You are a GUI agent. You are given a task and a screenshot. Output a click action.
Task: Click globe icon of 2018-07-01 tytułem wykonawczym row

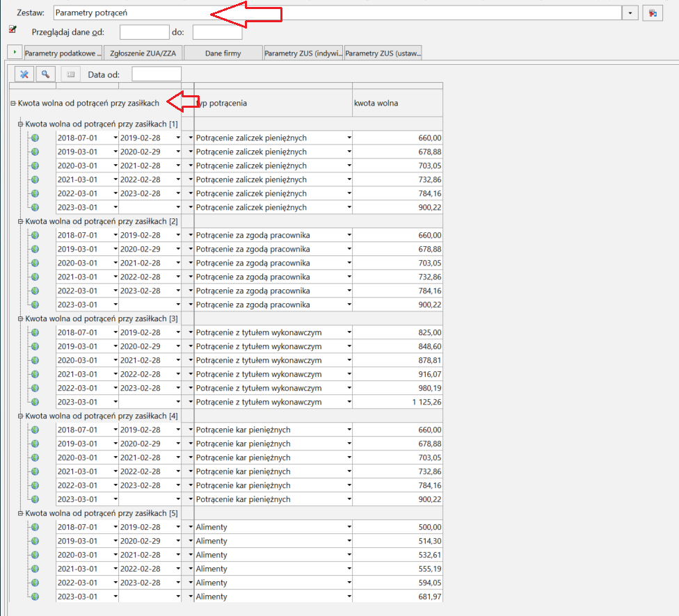tap(35, 332)
